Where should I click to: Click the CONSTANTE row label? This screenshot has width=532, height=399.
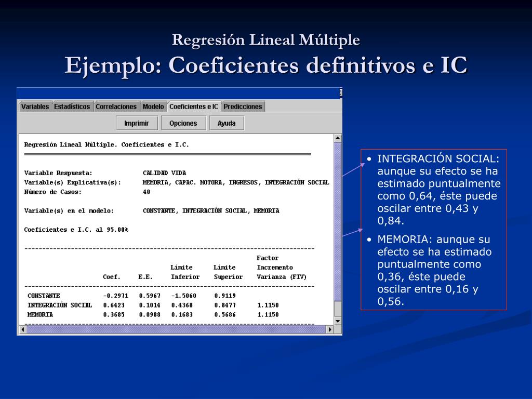pos(44,296)
